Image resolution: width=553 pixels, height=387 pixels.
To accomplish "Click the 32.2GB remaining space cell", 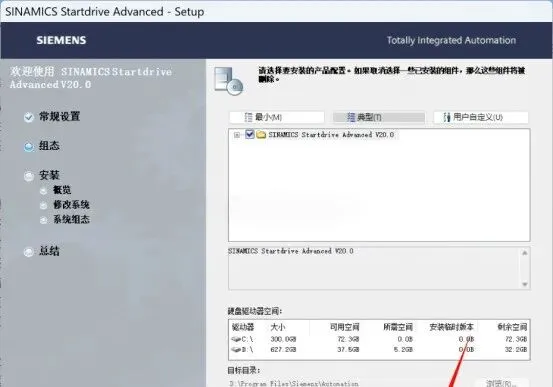I will click(516, 350).
